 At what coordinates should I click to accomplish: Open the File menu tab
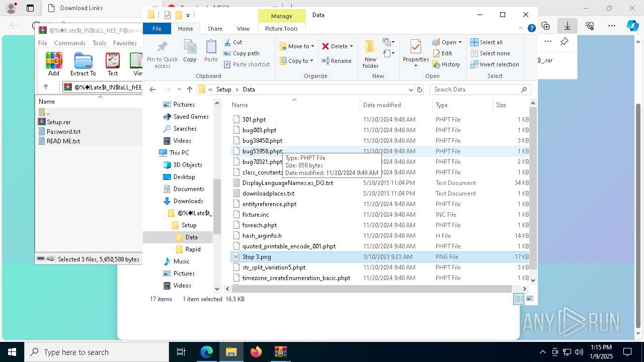point(157,29)
